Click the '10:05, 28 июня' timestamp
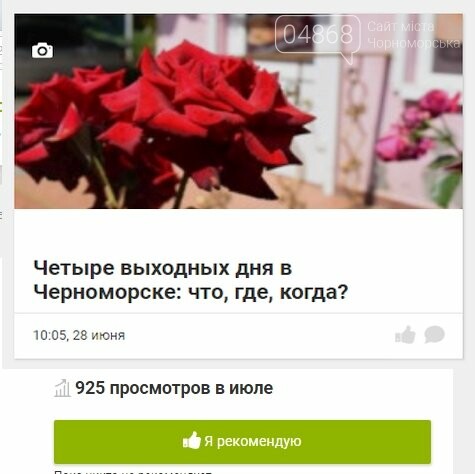Screen dimensions: 475x474 click(x=79, y=335)
